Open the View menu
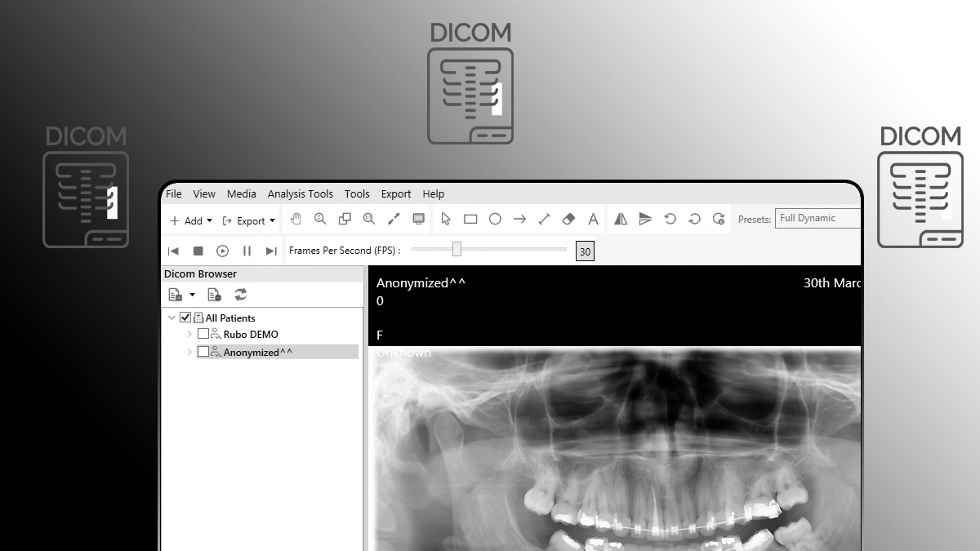Viewport: 980px width, 551px height. tap(204, 193)
